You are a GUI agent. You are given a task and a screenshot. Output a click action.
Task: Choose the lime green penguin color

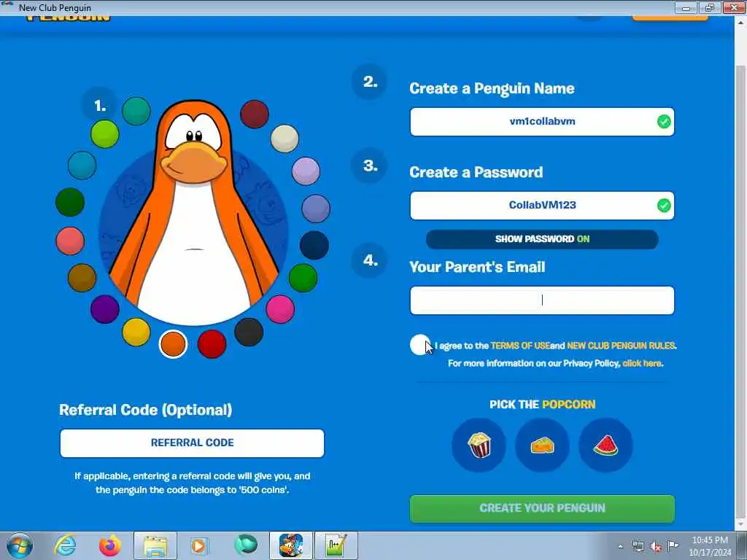pos(105,134)
